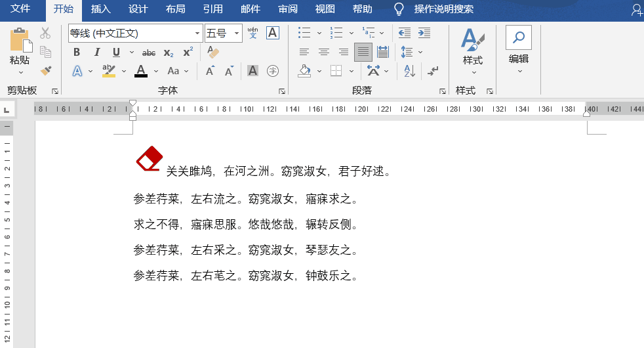This screenshot has width=644, height=348.
Task: Toggle Bold formatting
Action: (x=77, y=53)
